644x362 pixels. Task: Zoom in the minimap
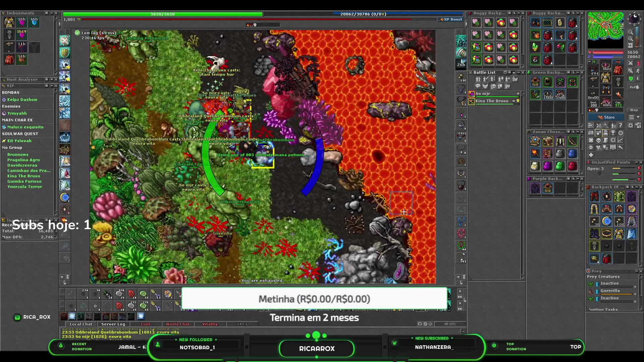(x=631, y=39)
